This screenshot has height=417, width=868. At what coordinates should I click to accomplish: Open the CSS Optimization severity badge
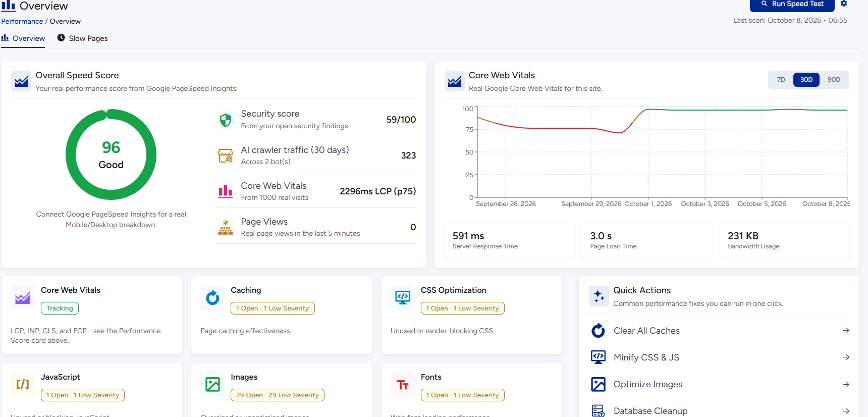pyautogui.click(x=463, y=308)
